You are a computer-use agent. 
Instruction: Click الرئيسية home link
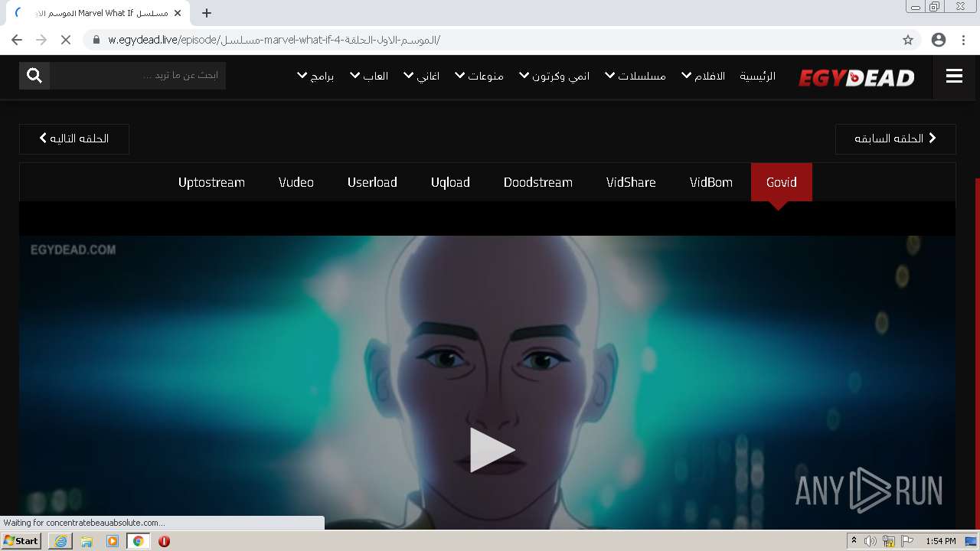coord(757,76)
